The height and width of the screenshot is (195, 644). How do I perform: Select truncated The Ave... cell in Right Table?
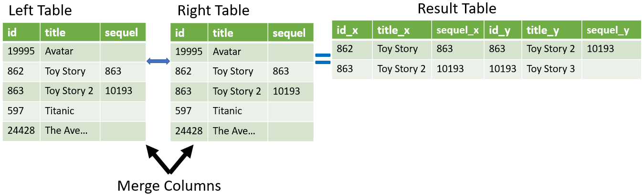[x=238, y=131]
